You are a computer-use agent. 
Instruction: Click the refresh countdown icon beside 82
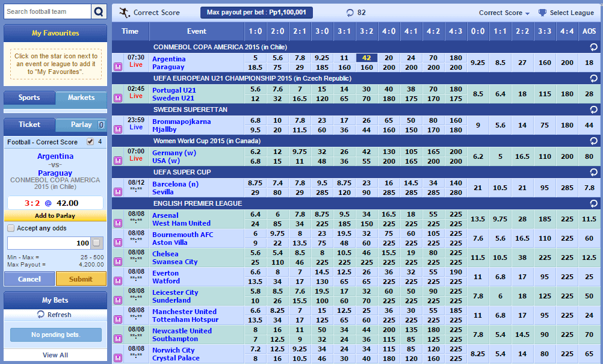pyautogui.click(x=350, y=13)
